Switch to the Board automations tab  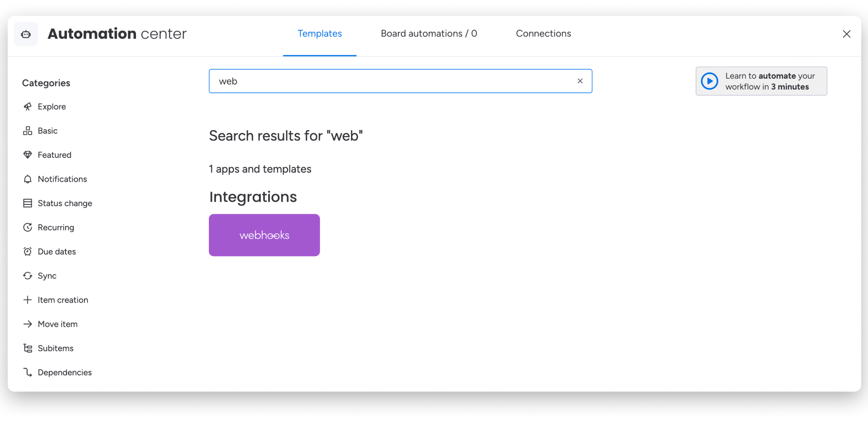pos(429,33)
